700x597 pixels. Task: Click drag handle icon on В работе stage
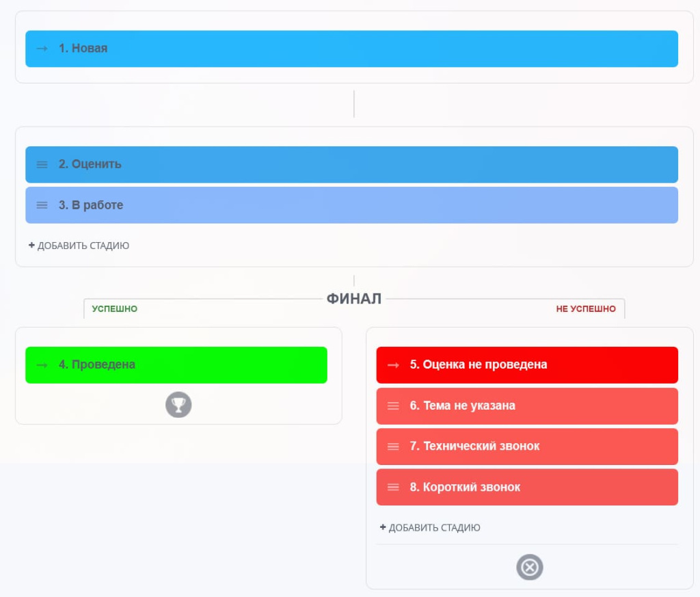[42, 205]
